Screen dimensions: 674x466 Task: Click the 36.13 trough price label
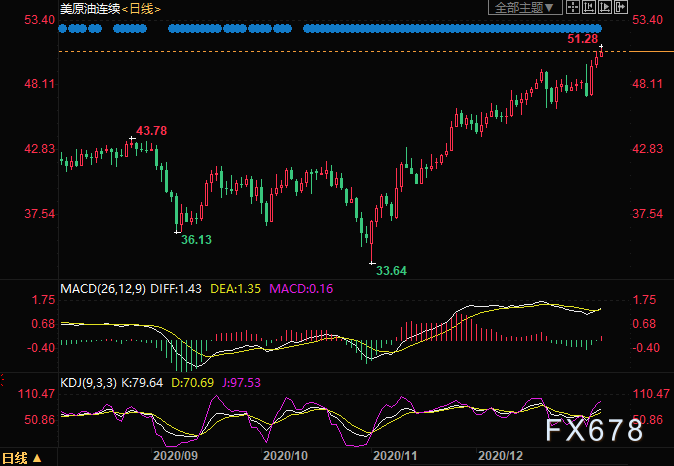(x=196, y=240)
